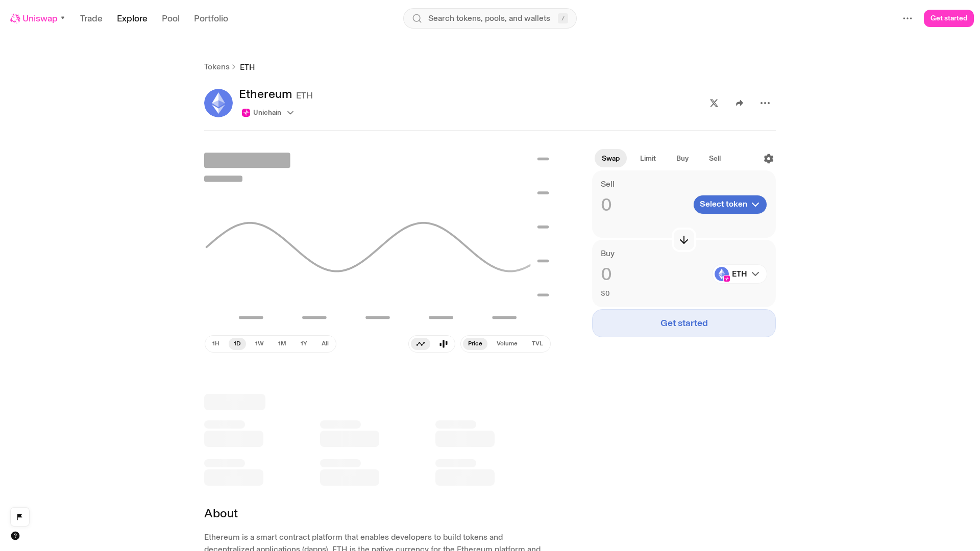Viewport: 980px width, 551px height.
Task: Switch to candlestick chart icon
Action: tap(444, 344)
